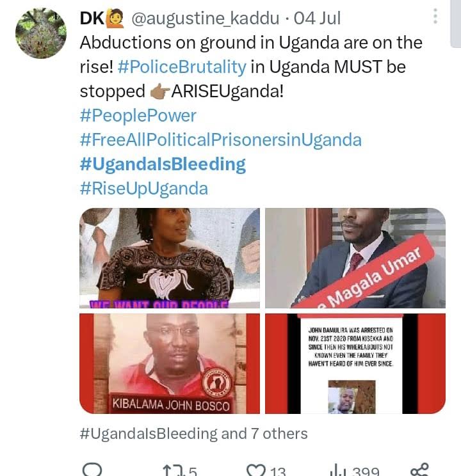Open the Magala Umar photo
Image resolution: width=461 pixels, height=476 pixels.
click(x=355, y=258)
